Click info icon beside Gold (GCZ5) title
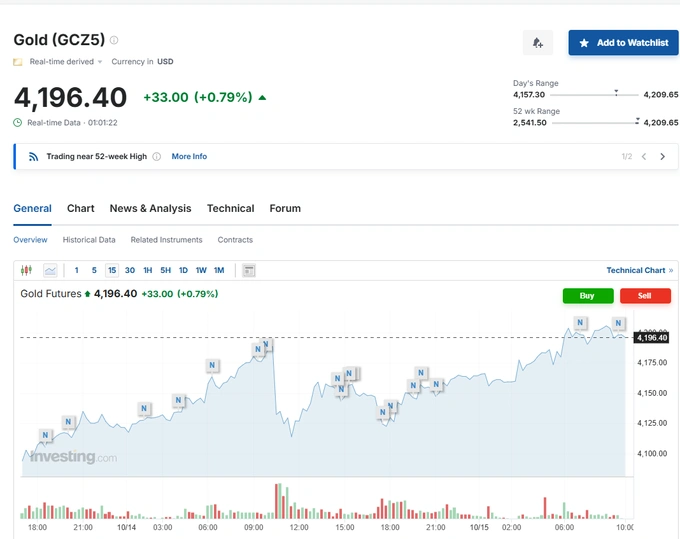Viewport: 680px width, 539px height. coord(114,40)
